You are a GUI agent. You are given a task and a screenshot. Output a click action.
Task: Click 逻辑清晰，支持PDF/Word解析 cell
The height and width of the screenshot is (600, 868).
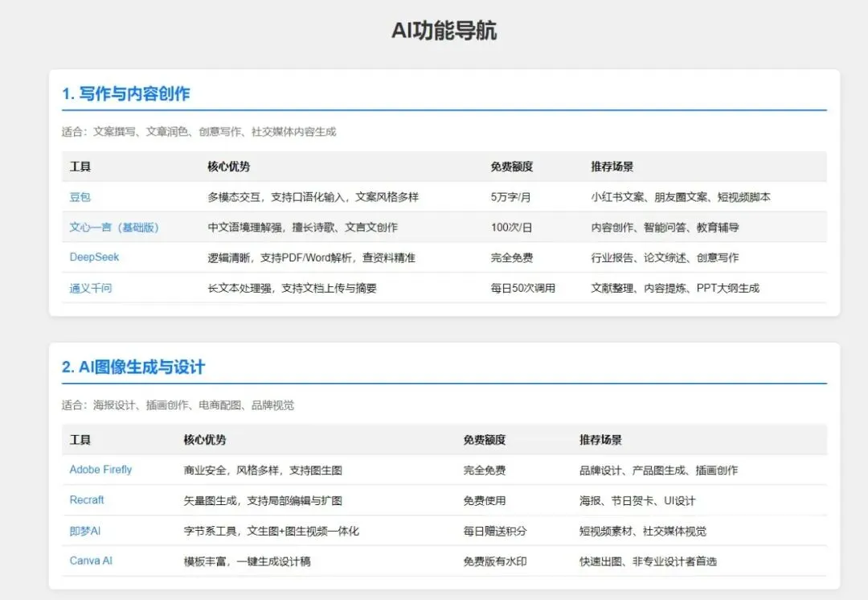click(x=312, y=257)
